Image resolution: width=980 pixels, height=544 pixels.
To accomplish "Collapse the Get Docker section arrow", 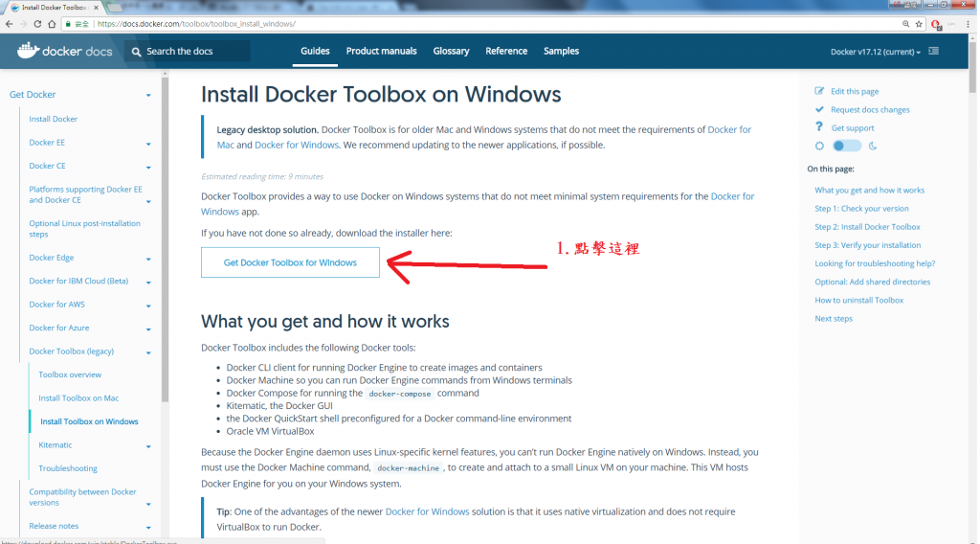I will [x=148, y=95].
